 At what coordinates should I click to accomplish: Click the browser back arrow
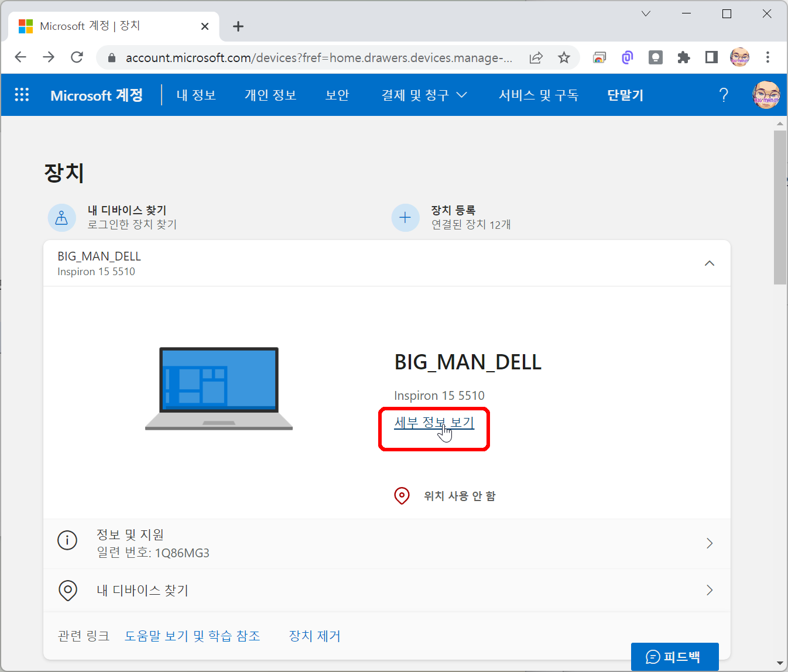point(20,57)
